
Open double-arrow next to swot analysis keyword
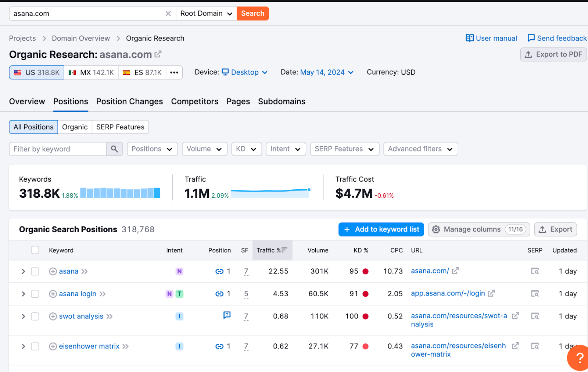[110, 316]
